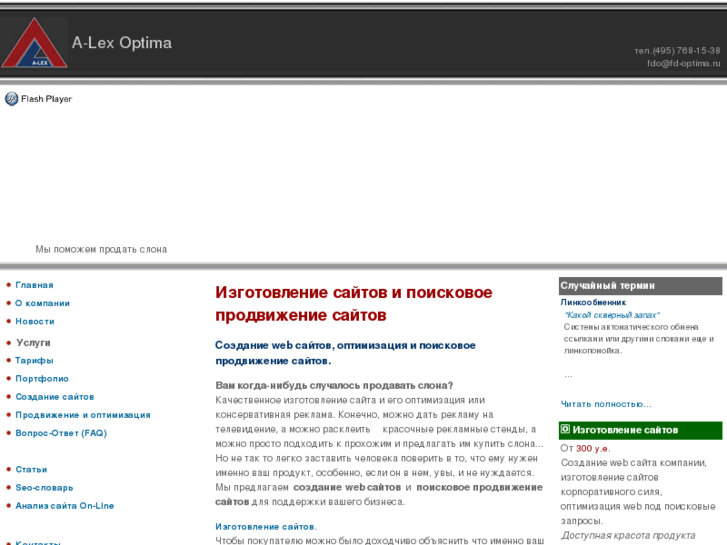Click the email fdo@fd-optima.ru
The height and width of the screenshot is (545, 727).
pyautogui.click(x=683, y=63)
